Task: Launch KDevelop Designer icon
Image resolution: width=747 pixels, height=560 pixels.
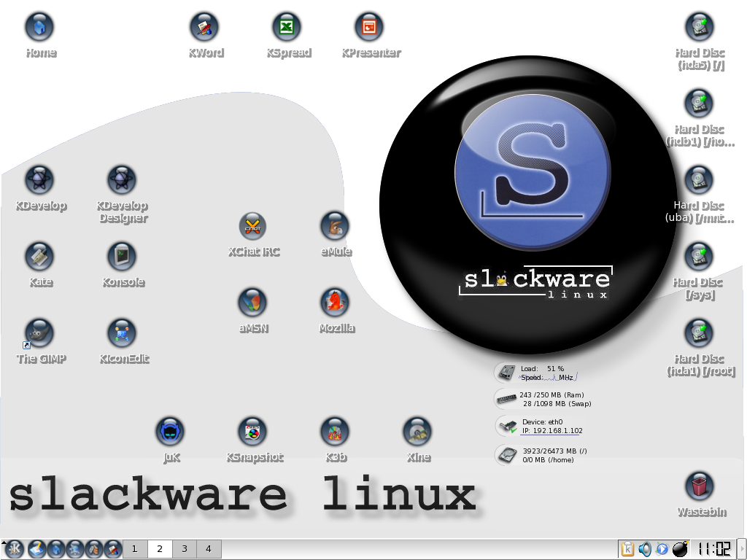Action: pos(122,179)
